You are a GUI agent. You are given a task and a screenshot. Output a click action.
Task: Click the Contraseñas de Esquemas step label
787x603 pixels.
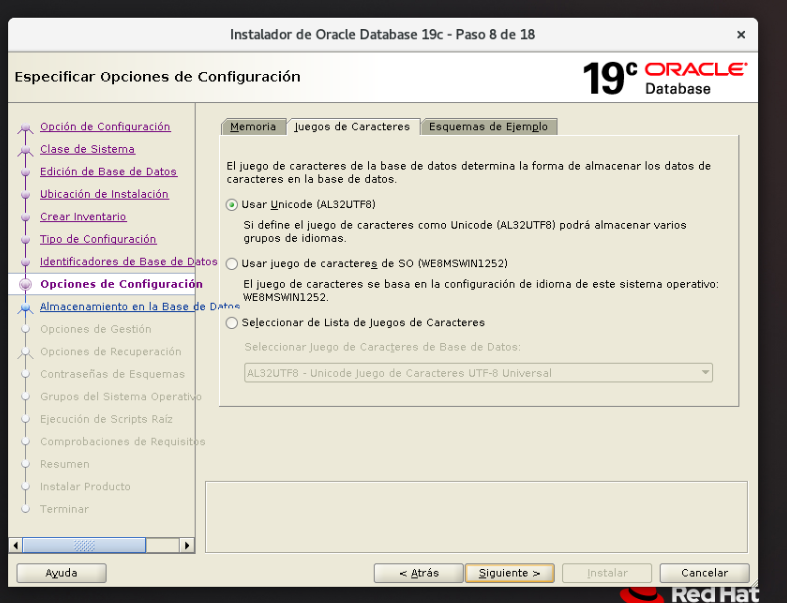[112, 375]
